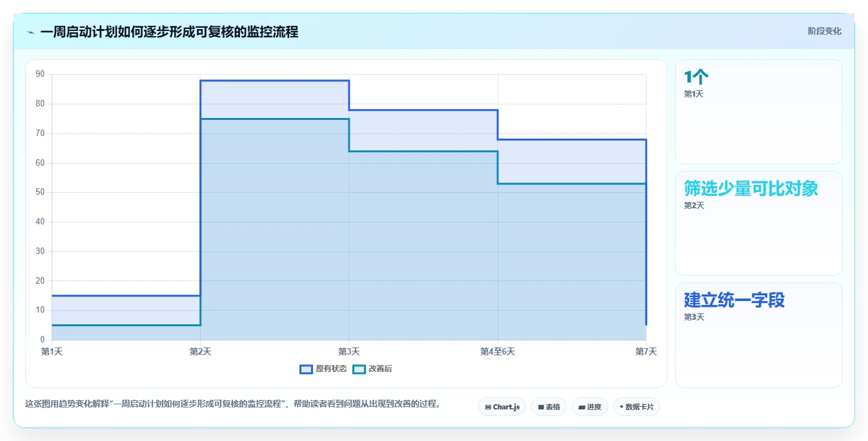Screen dimensions: 868x441
Task: Toggle the 原有状态 legend swatch
Action: pos(306,369)
